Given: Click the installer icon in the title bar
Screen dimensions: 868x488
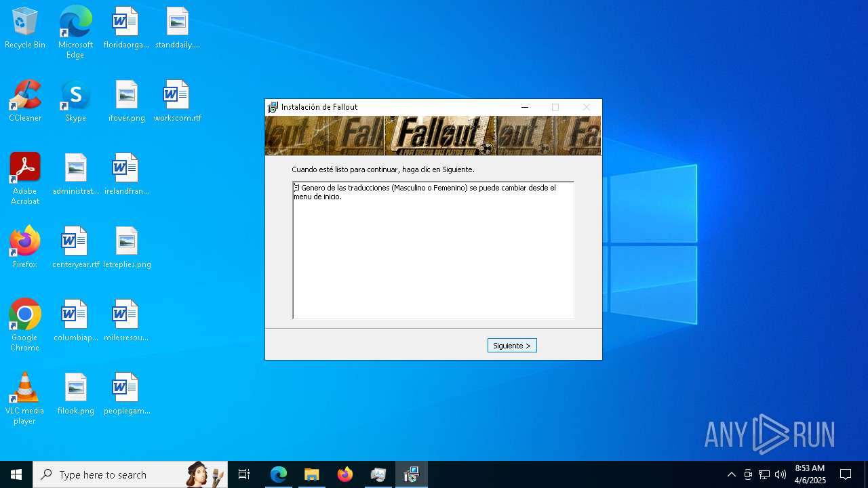Looking at the screenshot, I should click(273, 107).
